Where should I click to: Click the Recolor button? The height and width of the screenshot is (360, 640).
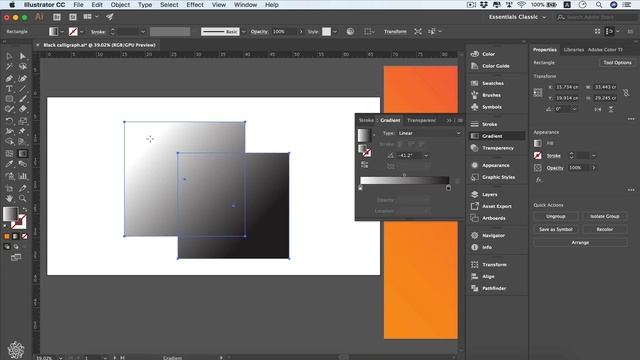pyautogui.click(x=605, y=229)
